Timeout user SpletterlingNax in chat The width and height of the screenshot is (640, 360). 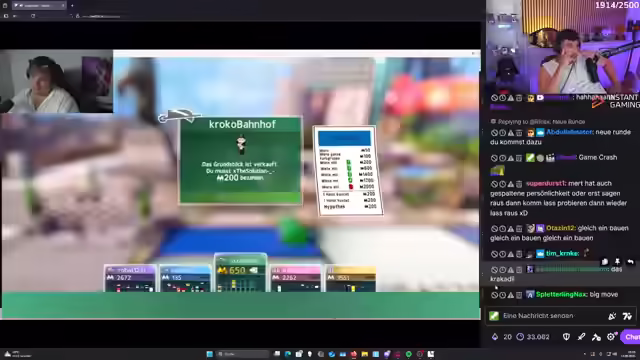point(502,295)
